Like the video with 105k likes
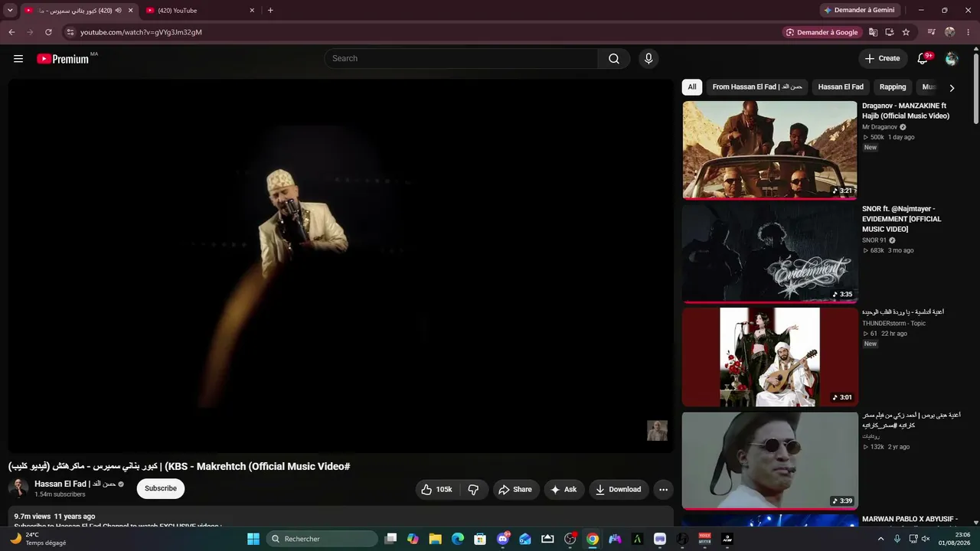Screen dimensions: 980x551 tap(436, 490)
